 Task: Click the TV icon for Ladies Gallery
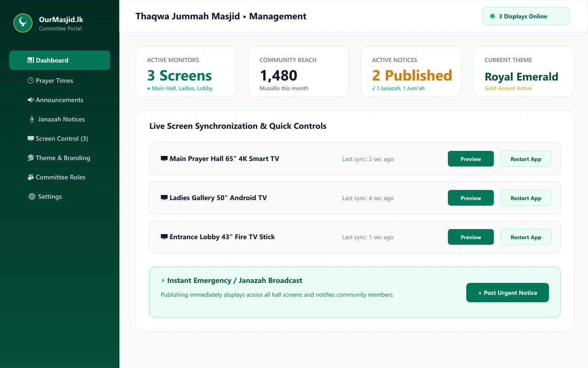click(x=164, y=198)
